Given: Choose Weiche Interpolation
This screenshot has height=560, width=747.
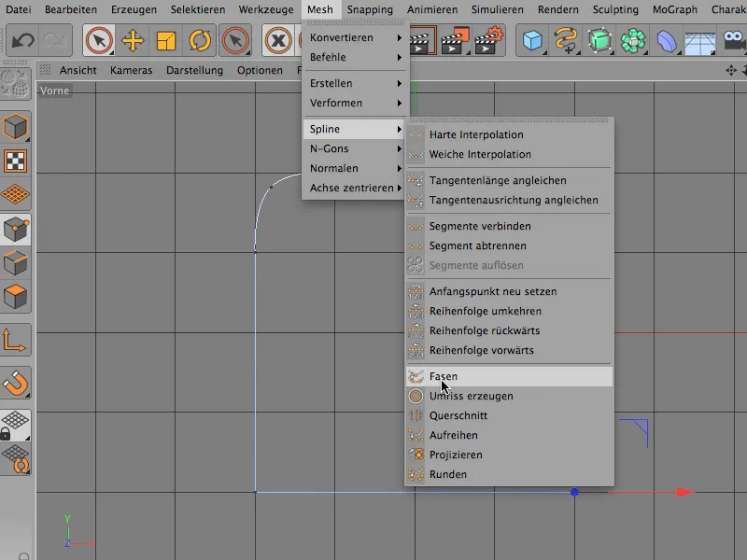Looking at the screenshot, I should coord(509,154).
